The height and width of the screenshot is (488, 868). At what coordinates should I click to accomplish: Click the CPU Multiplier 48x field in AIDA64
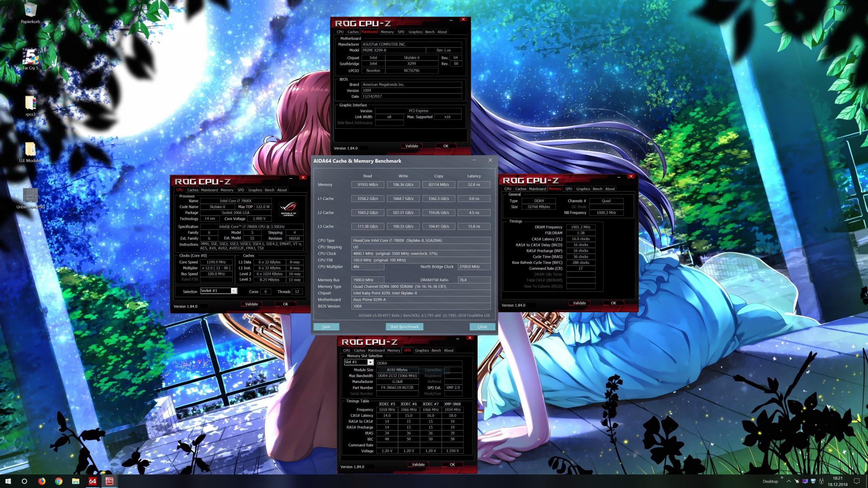tap(367, 267)
